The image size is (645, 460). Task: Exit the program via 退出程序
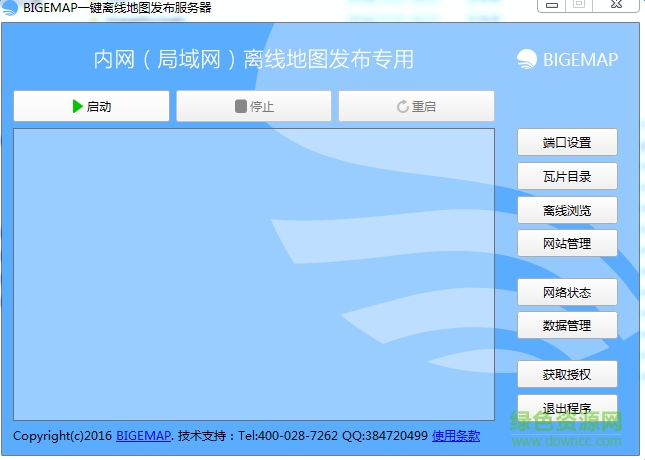click(567, 406)
